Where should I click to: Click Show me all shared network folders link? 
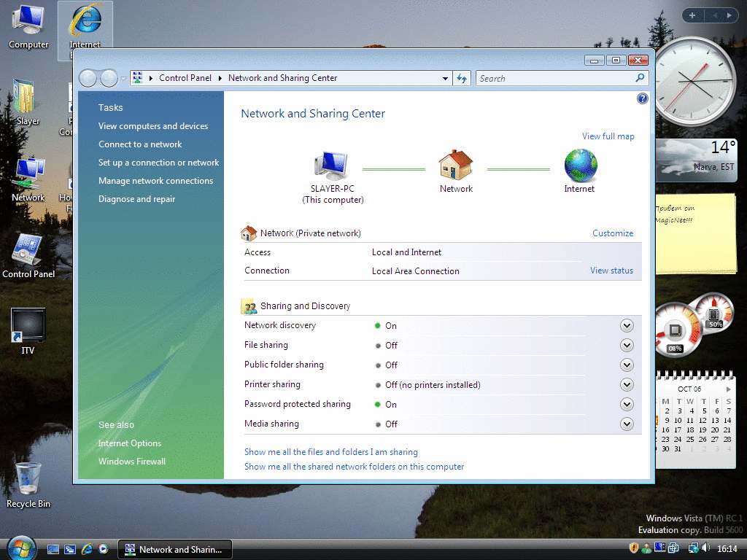click(x=354, y=467)
